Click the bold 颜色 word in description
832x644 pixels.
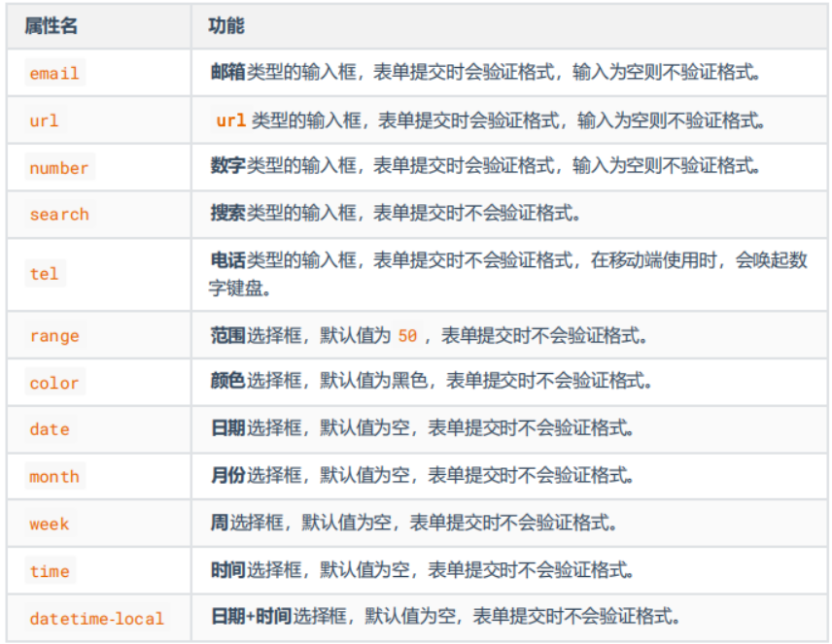coord(227,382)
